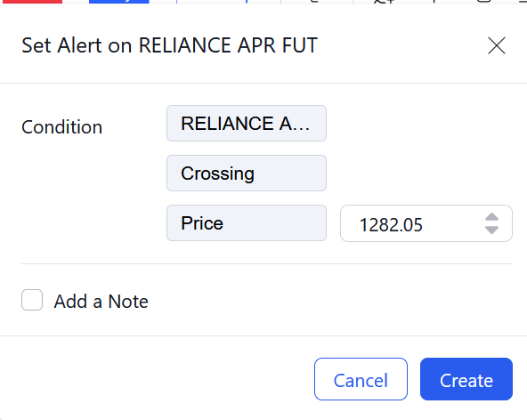
Task: Tick the Add a Note checkbox
Action: tap(32, 300)
